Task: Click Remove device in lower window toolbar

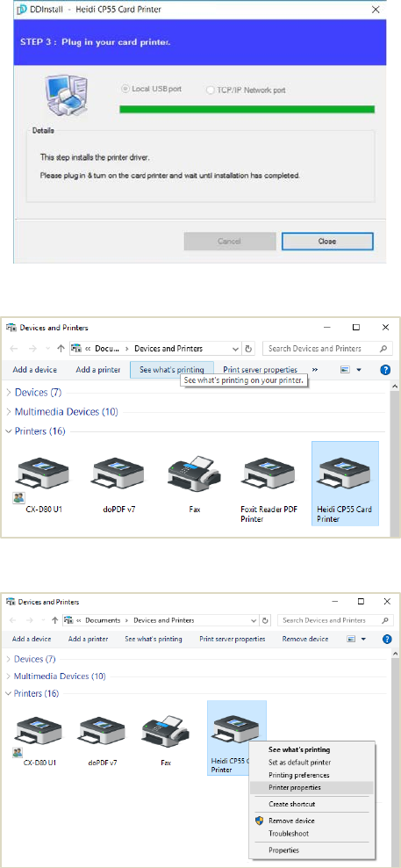Action: [305, 639]
